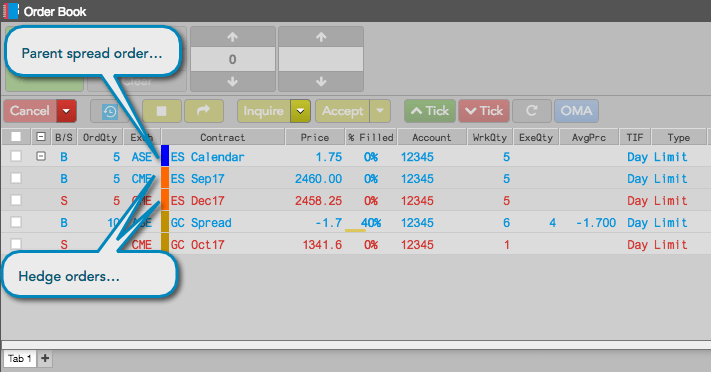The height and width of the screenshot is (372, 711).
Task: Click the blue color bar on the ES Calendar row
Action: [165, 156]
